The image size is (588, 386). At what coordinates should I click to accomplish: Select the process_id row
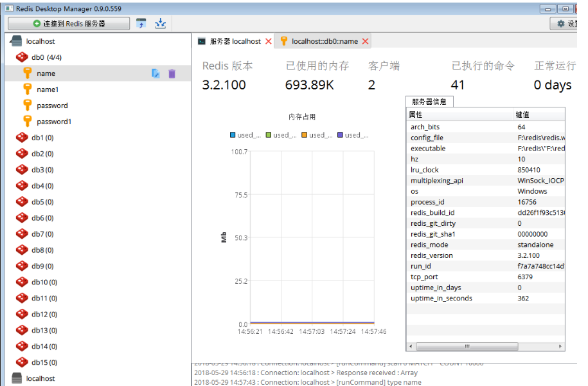point(486,202)
